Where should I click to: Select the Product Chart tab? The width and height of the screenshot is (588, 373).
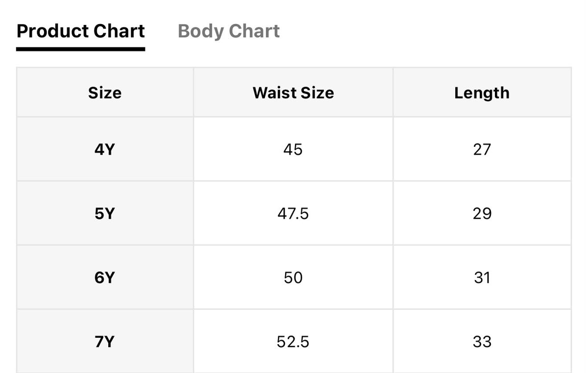tap(81, 31)
